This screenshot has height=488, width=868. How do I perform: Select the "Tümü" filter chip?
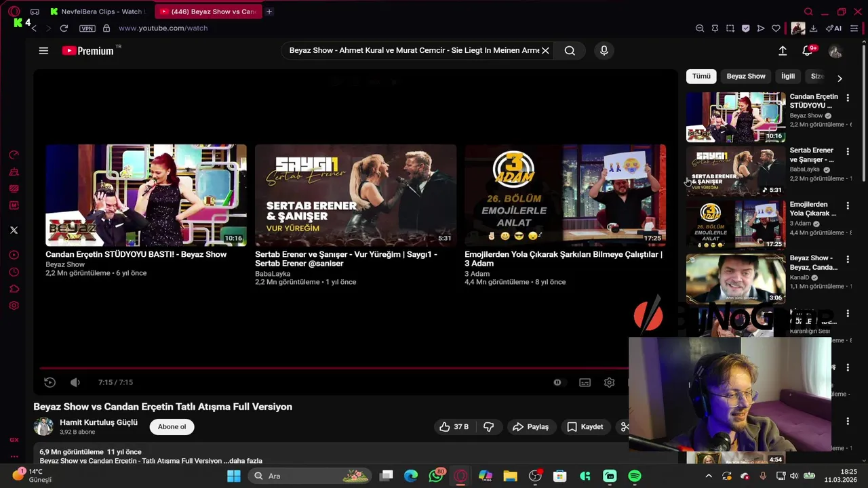(701, 77)
